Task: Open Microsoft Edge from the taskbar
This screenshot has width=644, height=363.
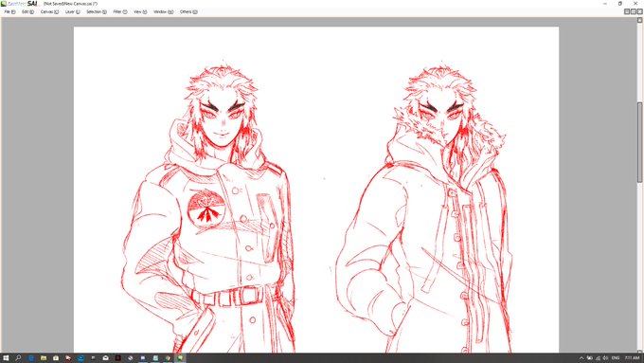Action: (x=31, y=358)
